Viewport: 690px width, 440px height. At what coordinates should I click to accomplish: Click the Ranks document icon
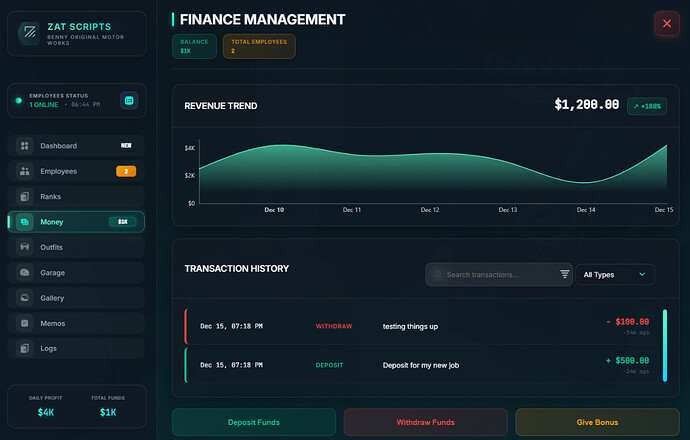[25, 197]
